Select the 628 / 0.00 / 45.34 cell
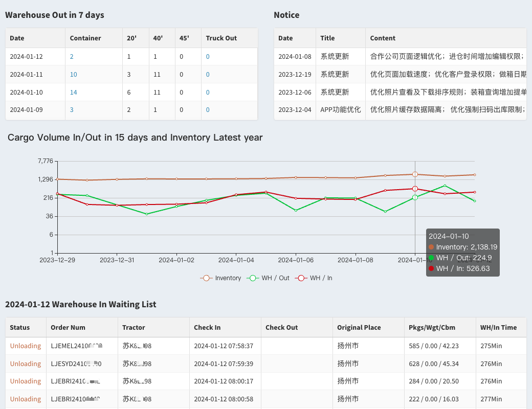Image resolution: width=532 pixels, height=409 pixels. pyautogui.click(x=434, y=363)
